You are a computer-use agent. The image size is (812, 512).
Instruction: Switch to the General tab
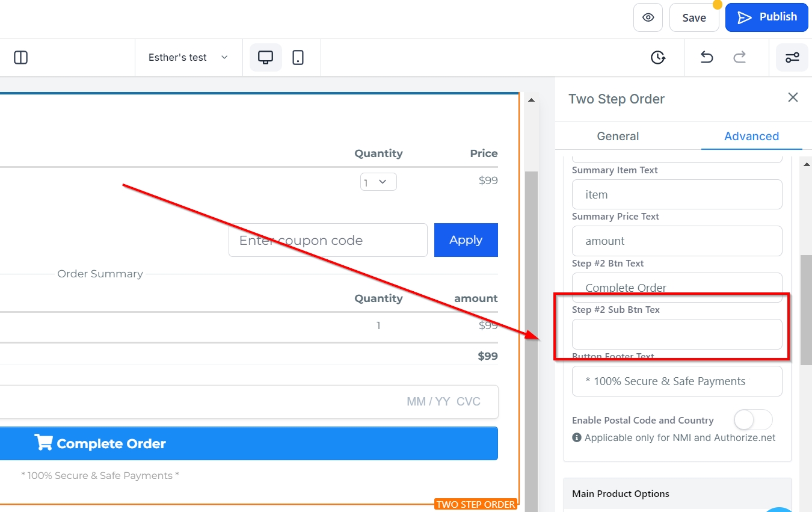pyautogui.click(x=618, y=136)
